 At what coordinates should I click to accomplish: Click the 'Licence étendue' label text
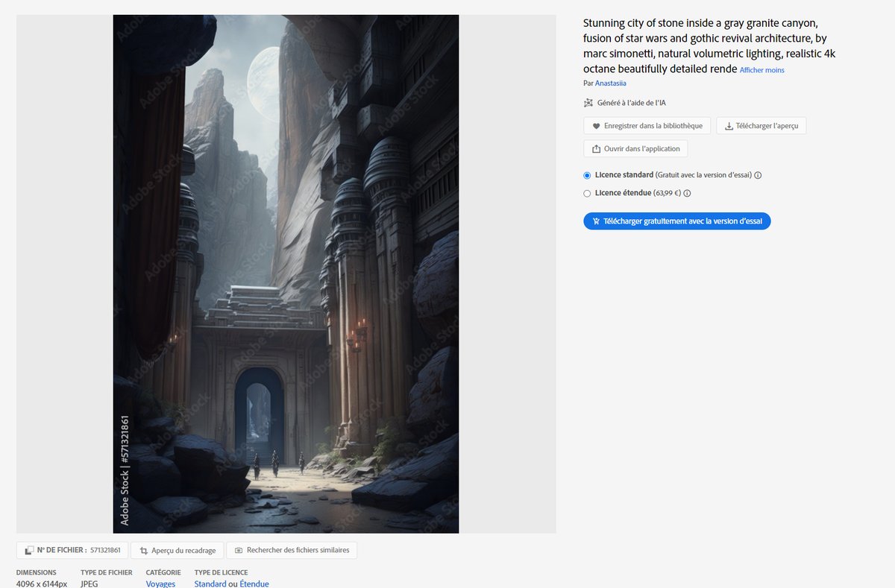click(x=623, y=193)
